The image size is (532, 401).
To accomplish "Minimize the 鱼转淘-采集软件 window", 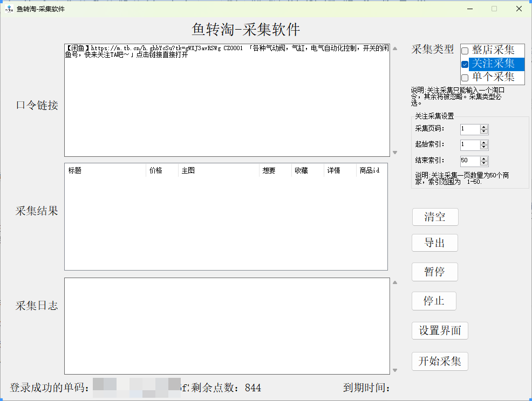I will (470, 9).
